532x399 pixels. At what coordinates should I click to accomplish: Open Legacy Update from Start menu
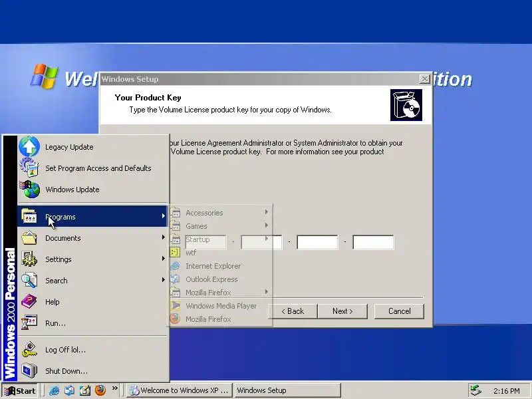[x=93, y=146]
